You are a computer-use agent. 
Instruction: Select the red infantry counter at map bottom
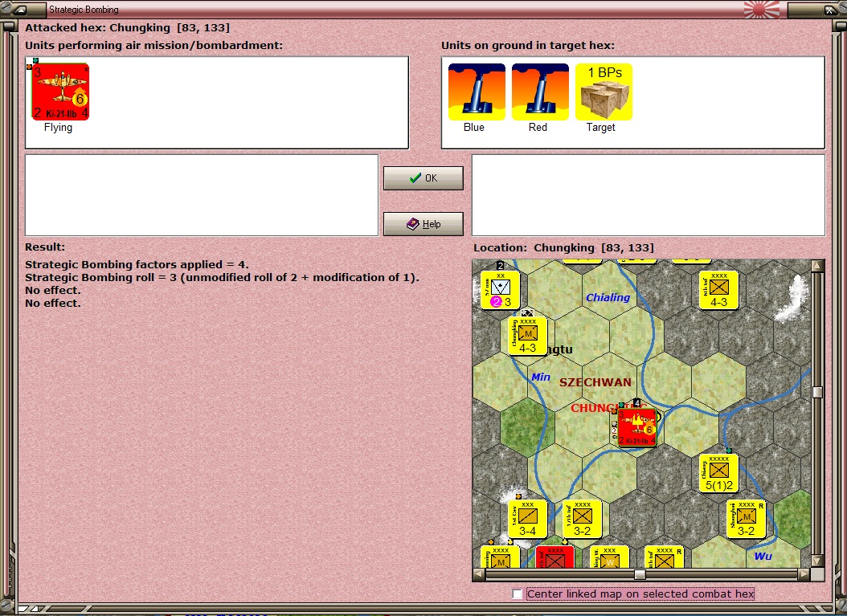(x=554, y=557)
